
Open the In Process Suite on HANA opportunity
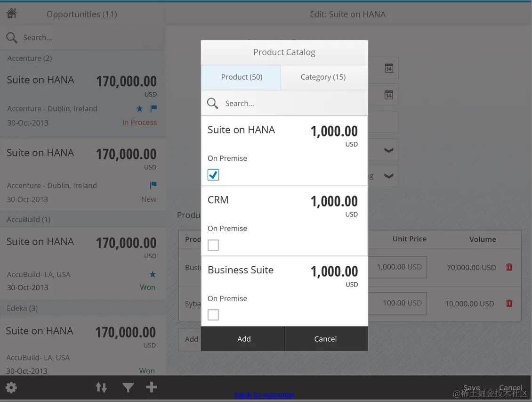83,102
